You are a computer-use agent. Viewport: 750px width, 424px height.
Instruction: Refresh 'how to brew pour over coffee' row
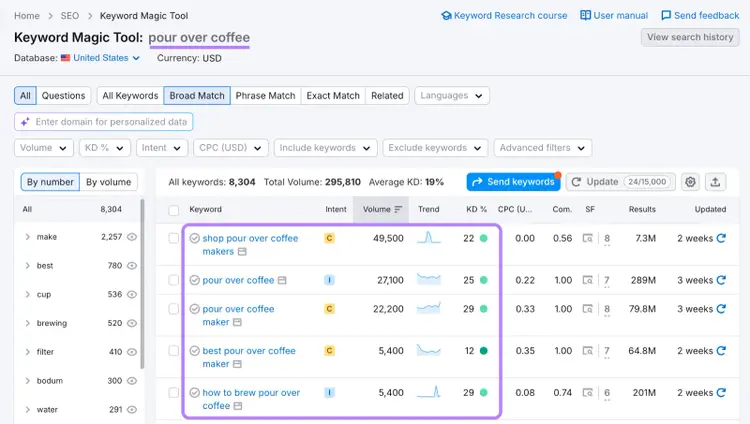pyautogui.click(x=721, y=392)
